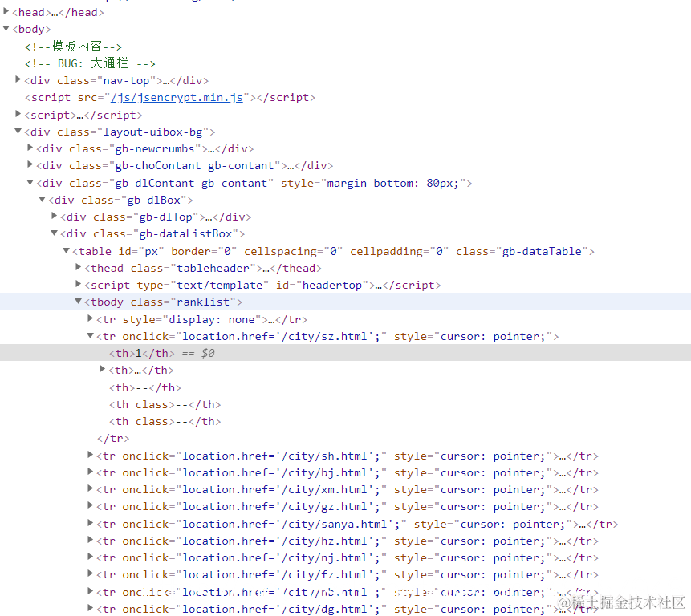This screenshot has width=691, height=616.
Task: Expand the /city/dg.html tr row
Action: pos(91,608)
